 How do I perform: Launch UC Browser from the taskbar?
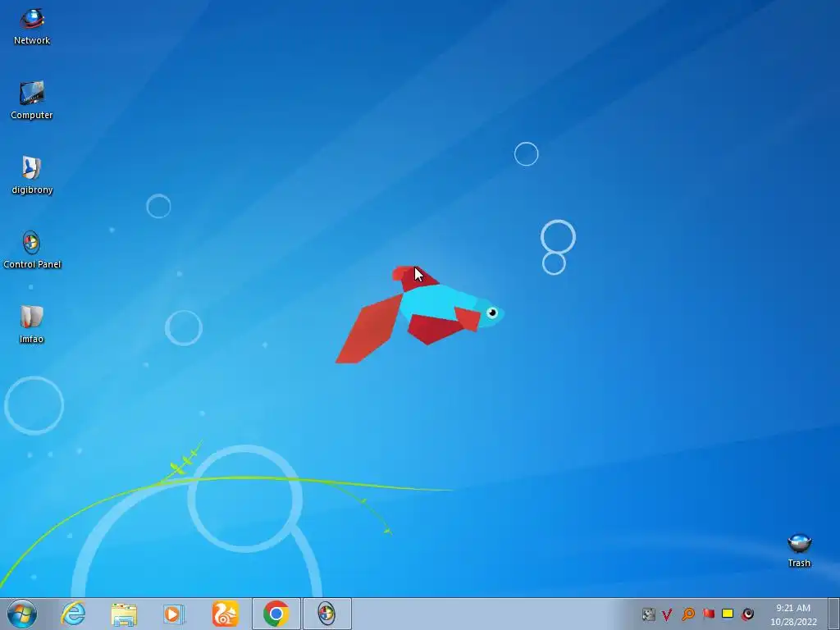(225, 614)
